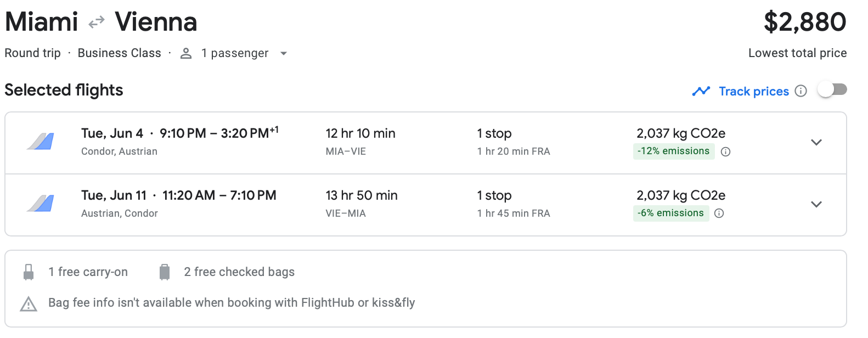
Task: Click the Track prices link
Action: 754,91
